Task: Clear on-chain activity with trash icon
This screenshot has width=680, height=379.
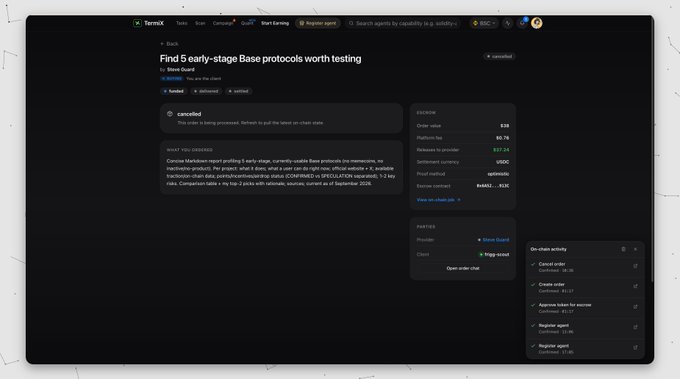Action: pyautogui.click(x=623, y=249)
